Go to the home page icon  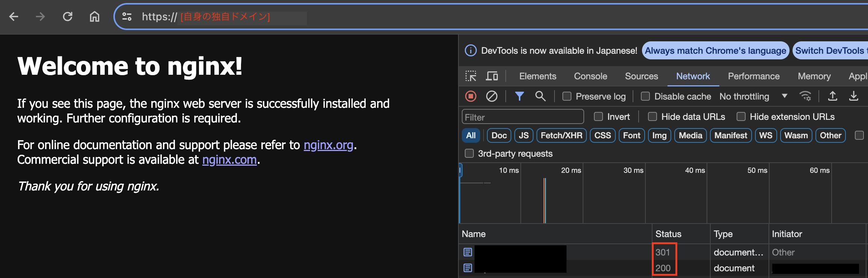95,17
